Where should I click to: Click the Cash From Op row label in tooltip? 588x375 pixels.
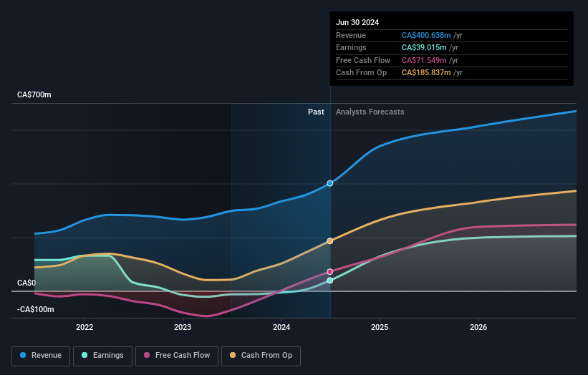(x=361, y=73)
